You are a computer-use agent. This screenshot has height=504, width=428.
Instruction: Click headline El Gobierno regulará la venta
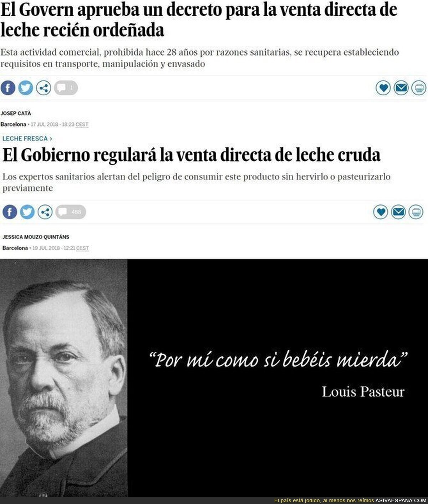pyautogui.click(x=192, y=155)
